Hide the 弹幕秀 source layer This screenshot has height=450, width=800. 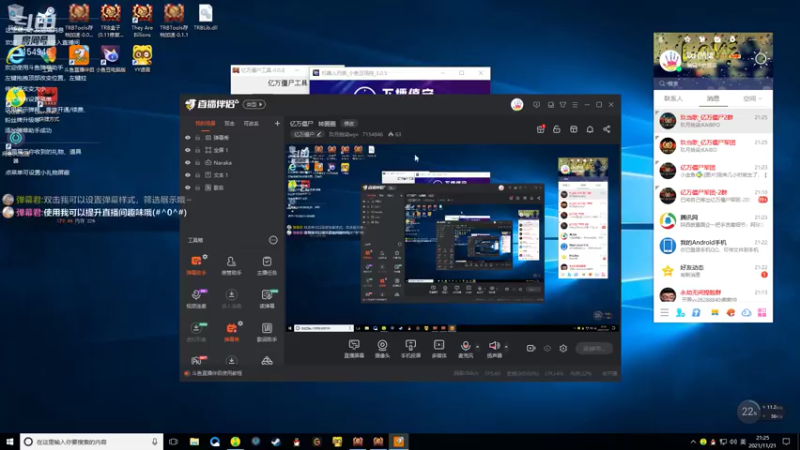point(188,138)
